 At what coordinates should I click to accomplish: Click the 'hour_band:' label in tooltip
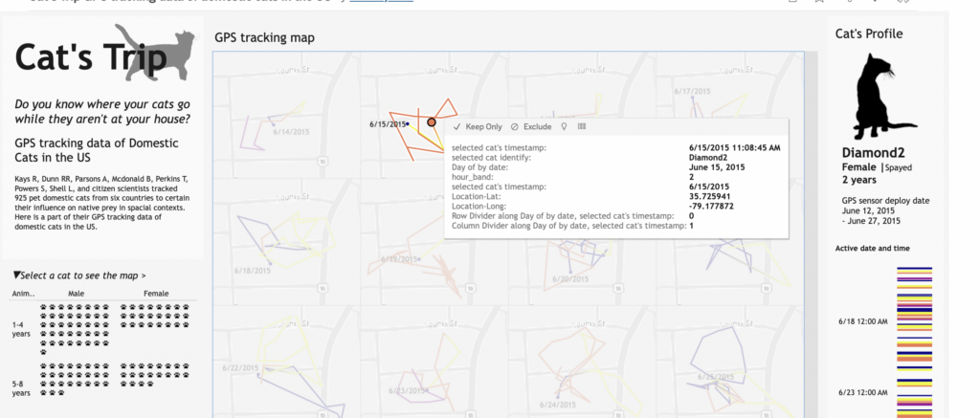pos(471,177)
